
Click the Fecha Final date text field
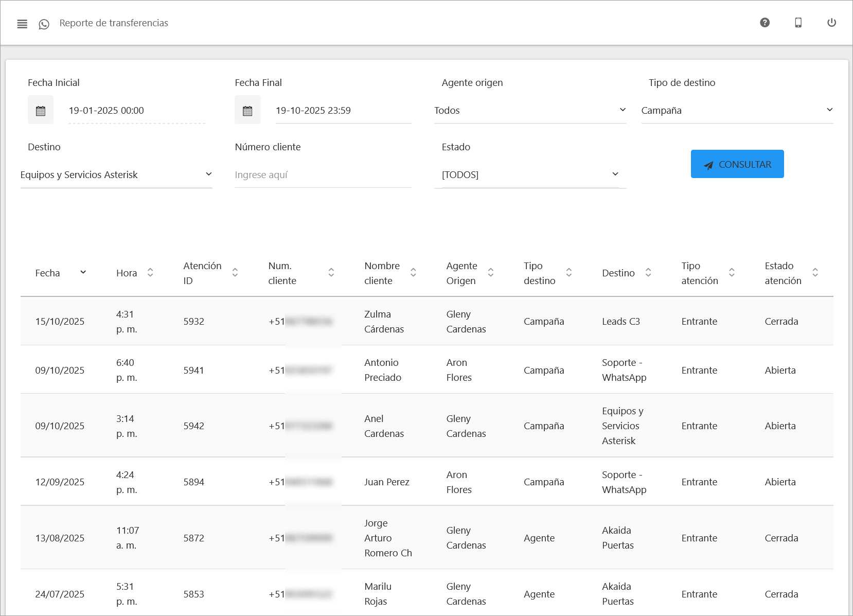coord(343,111)
